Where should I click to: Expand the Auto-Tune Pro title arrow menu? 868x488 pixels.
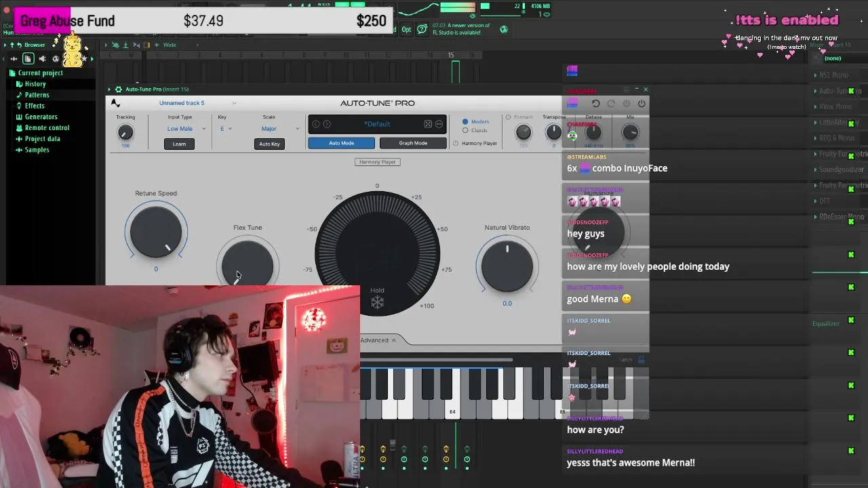[110, 89]
